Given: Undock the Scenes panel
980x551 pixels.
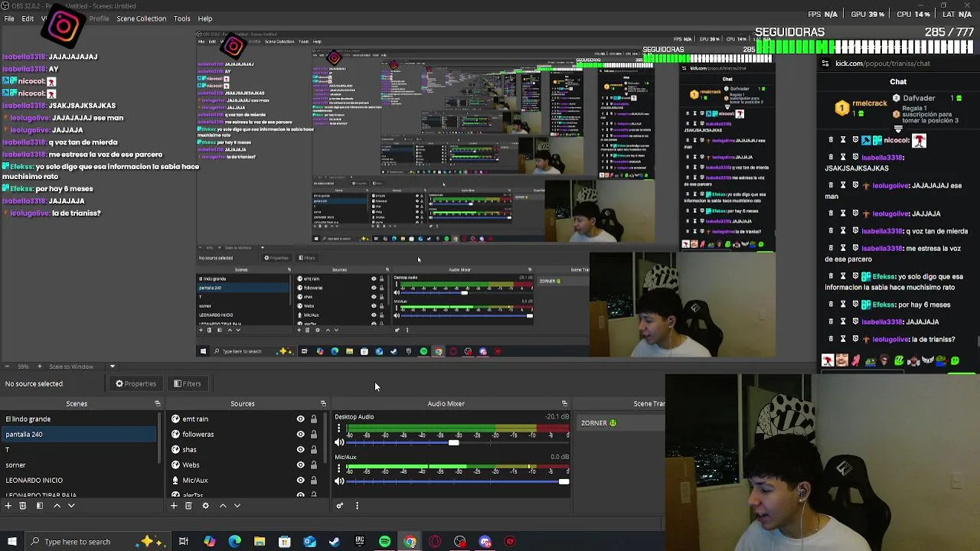Looking at the screenshot, I should tap(158, 403).
